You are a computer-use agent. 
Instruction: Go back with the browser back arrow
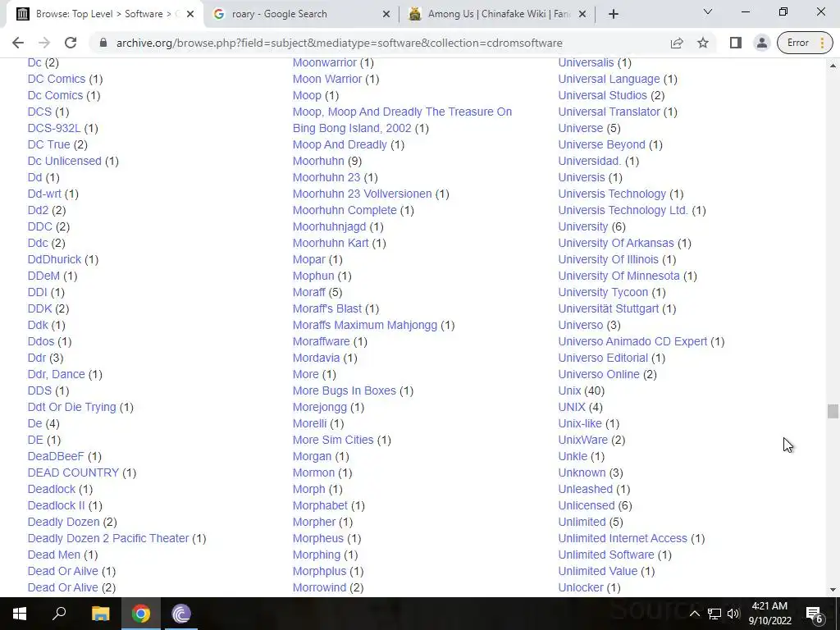(18, 43)
